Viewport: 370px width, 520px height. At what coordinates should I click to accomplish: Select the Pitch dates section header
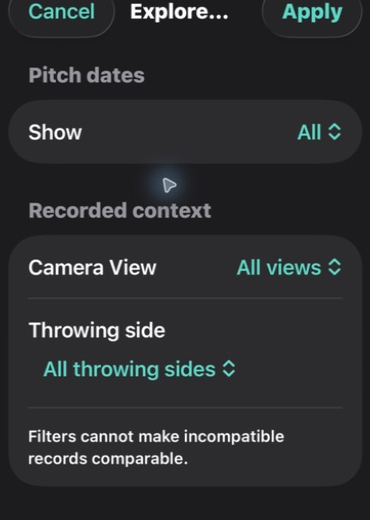coord(86,75)
